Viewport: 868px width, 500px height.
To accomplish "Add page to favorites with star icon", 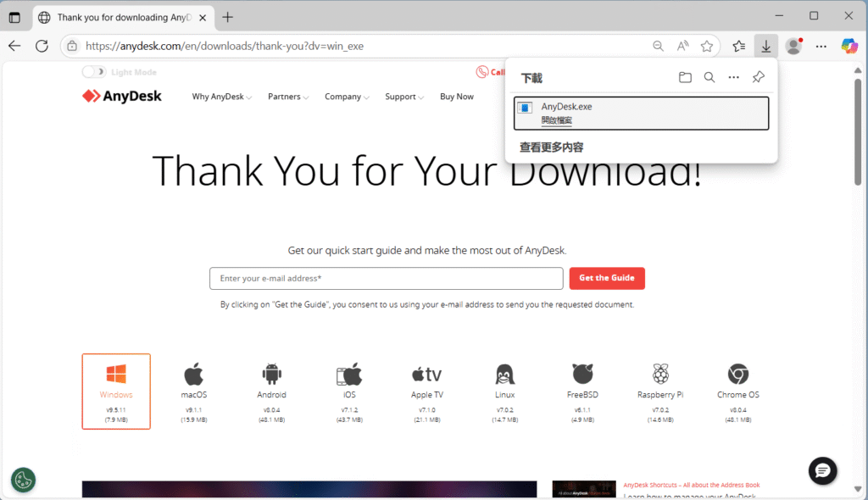I will click(x=707, y=46).
